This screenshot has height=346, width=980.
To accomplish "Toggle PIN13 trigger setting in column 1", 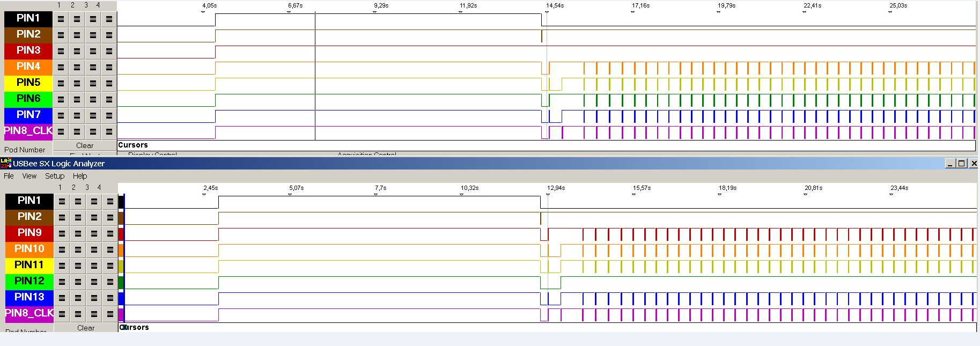I will 62,298.
